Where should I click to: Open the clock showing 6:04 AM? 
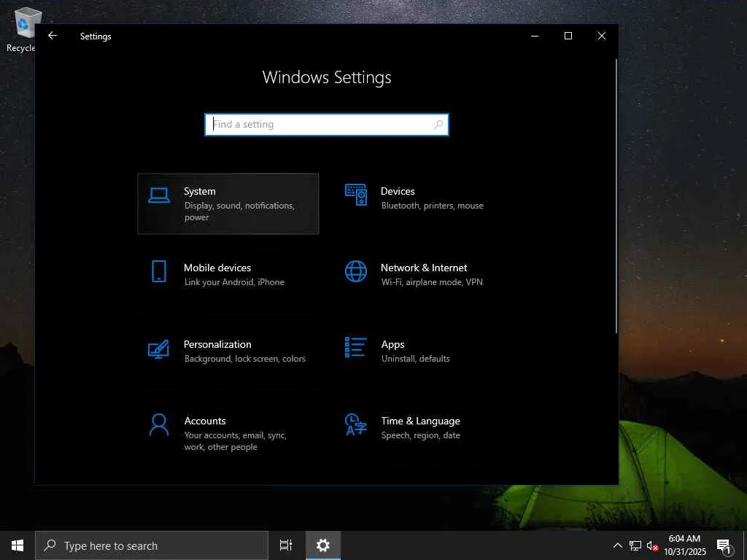tap(684, 539)
